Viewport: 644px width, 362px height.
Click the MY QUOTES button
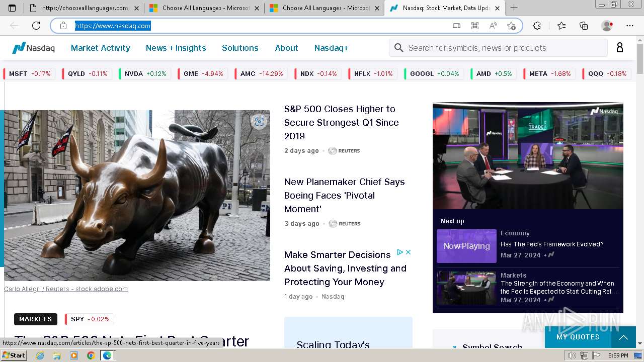(x=578, y=337)
